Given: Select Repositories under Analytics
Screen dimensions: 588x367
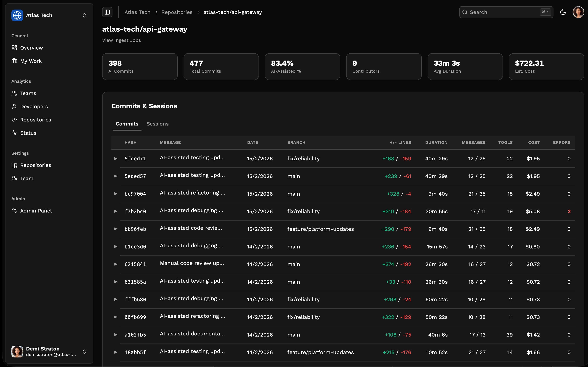Looking at the screenshot, I should point(35,119).
